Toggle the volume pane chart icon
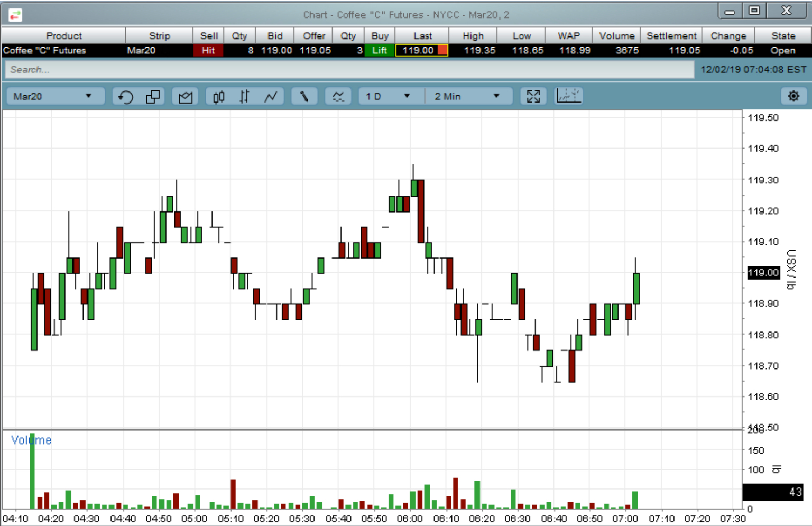 [x=568, y=96]
